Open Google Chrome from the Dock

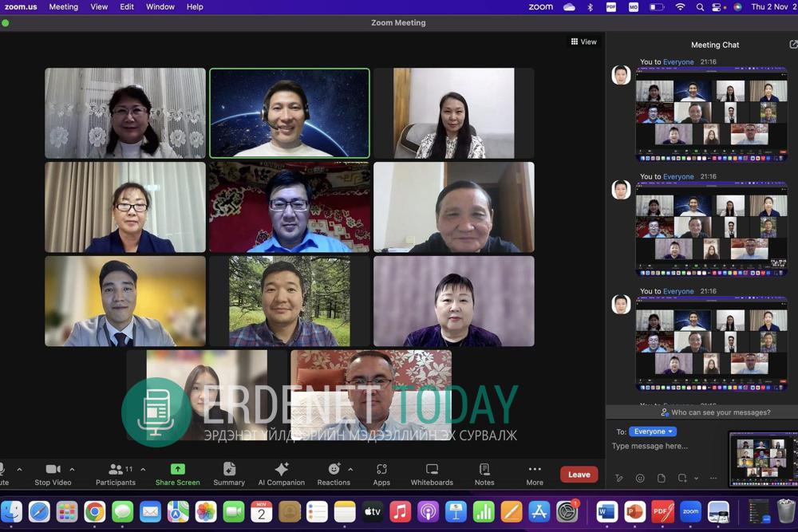(x=95, y=511)
